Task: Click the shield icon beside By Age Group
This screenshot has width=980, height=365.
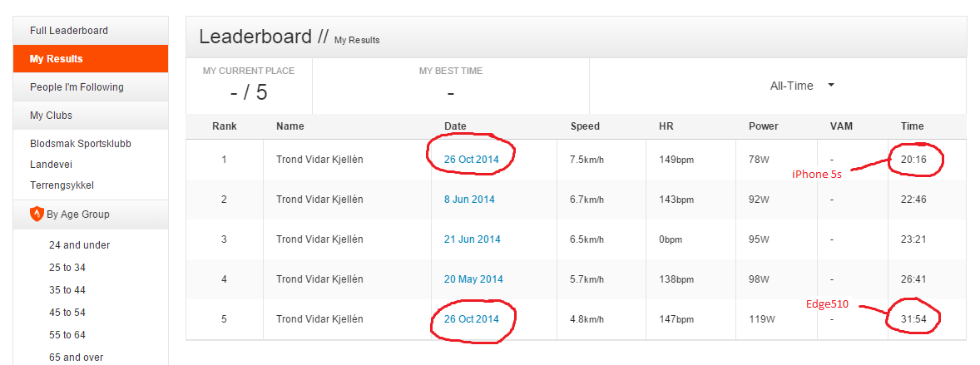Action: coord(37,214)
